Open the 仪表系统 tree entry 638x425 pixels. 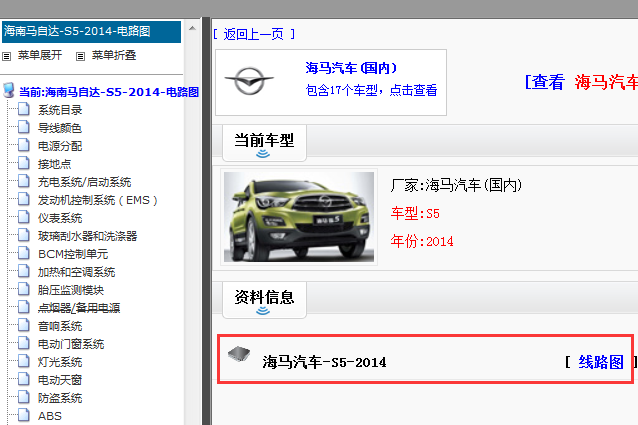tap(60, 218)
